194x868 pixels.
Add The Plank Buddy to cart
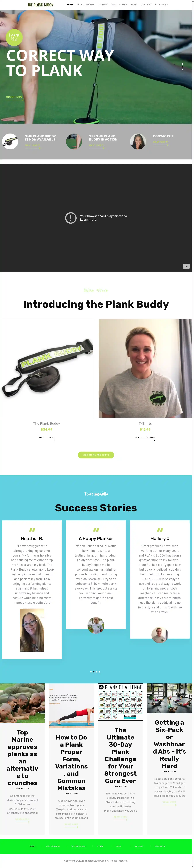(x=47, y=438)
